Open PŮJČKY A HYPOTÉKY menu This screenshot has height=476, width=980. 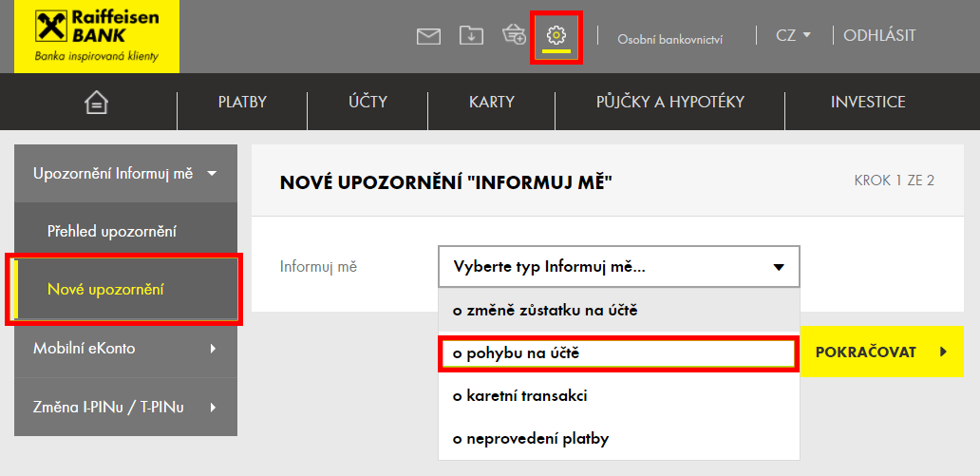[x=669, y=103]
